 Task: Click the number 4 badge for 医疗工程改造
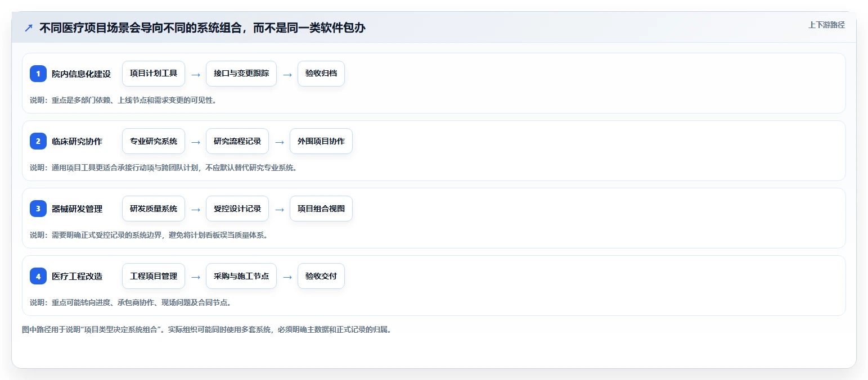tap(38, 276)
